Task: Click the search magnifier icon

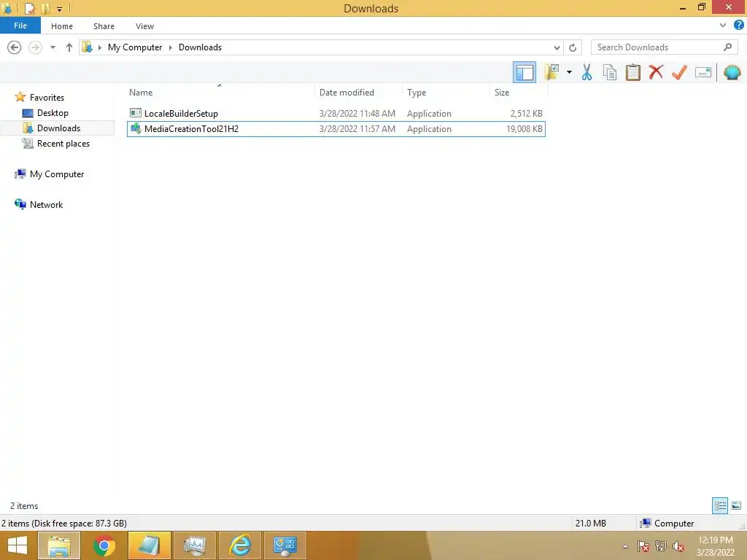Action: pos(727,47)
